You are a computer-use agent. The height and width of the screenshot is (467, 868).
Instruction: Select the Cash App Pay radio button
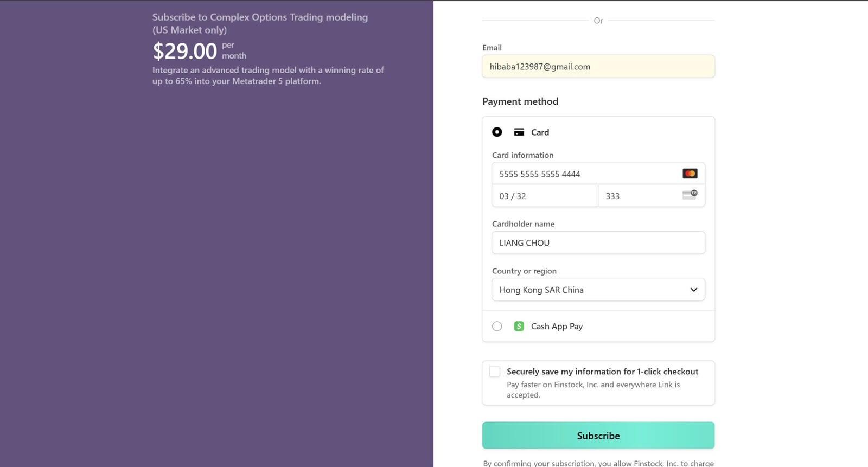click(497, 326)
